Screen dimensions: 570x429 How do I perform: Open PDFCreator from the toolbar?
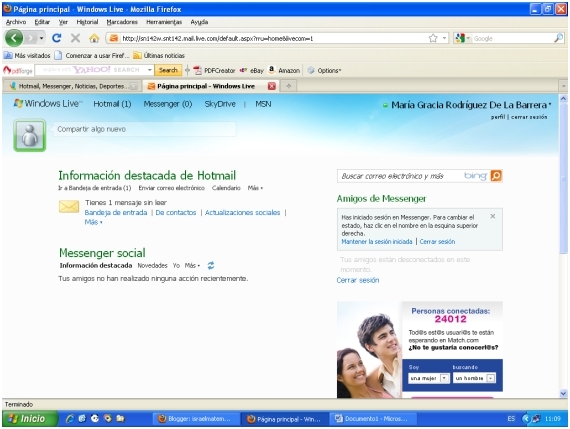214,70
